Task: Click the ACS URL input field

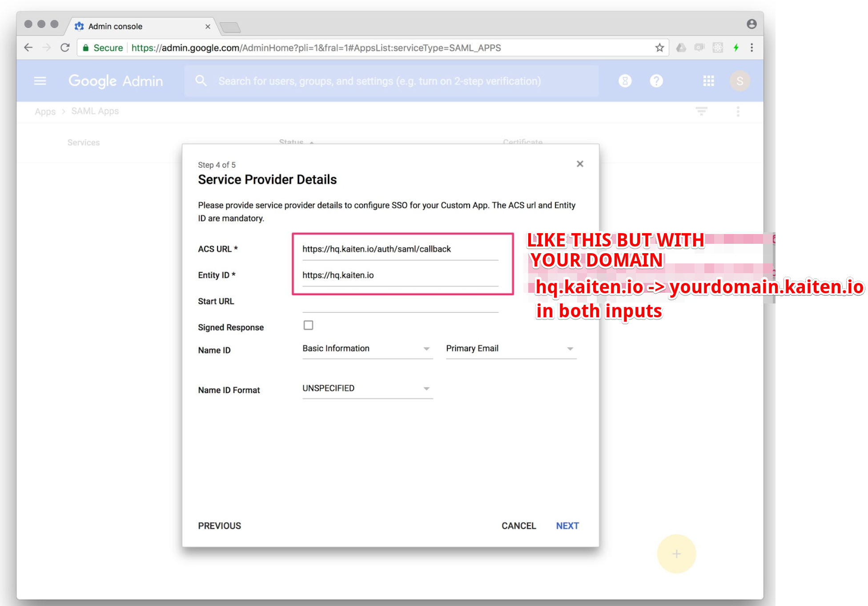Action: pos(400,249)
